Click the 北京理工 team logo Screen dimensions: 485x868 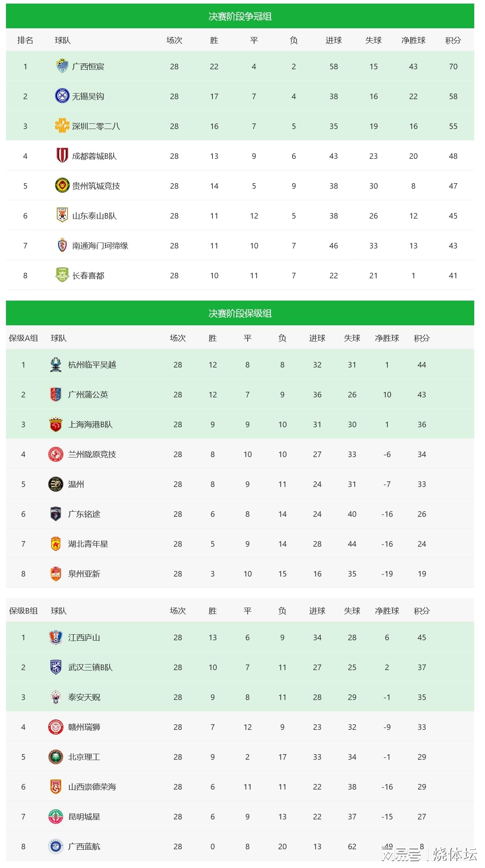(56, 757)
